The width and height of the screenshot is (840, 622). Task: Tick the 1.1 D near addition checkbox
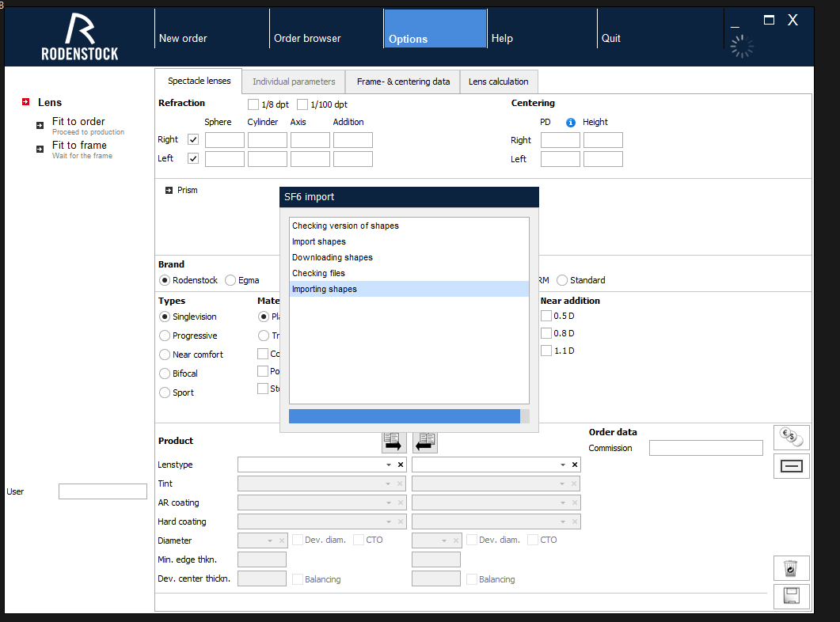(x=546, y=351)
